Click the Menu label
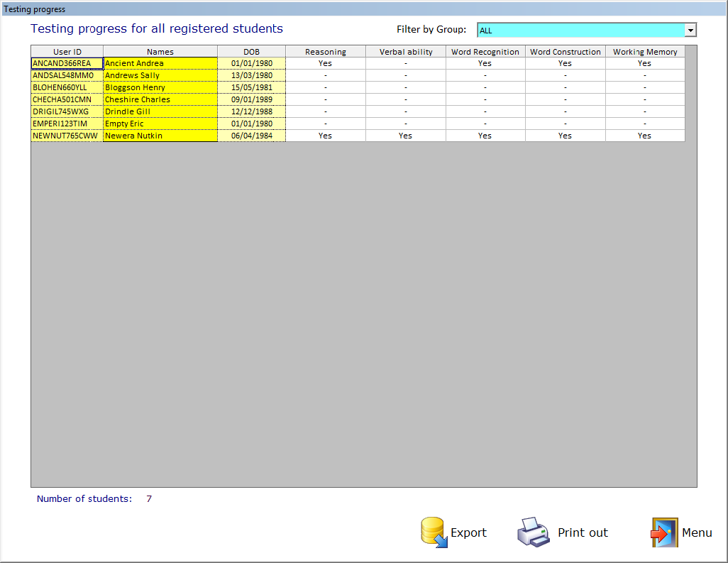The height and width of the screenshot is (563, 728). [697, 532]
